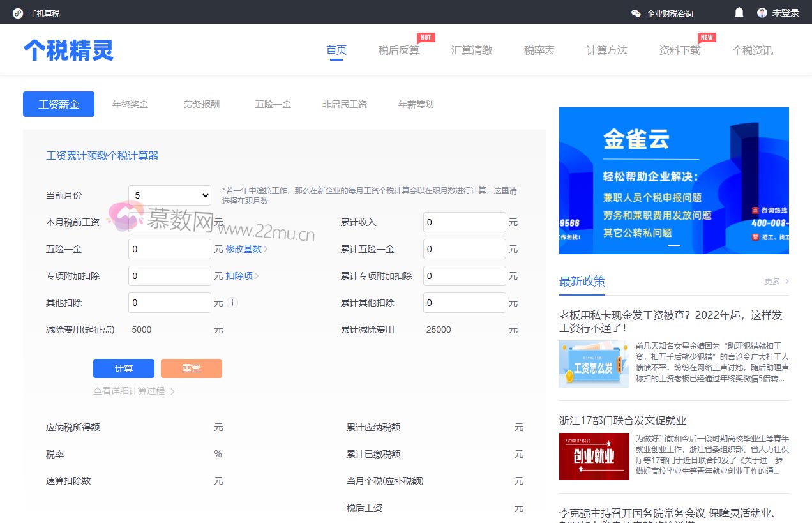The image size is (812, 523).
Task: Switch to the 五险一金 calculator tab
Action: pyautogui.click(x=273, y=103)
